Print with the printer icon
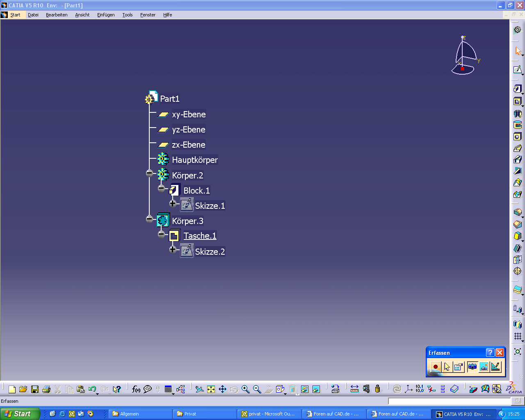 click(x=46, y=389)
